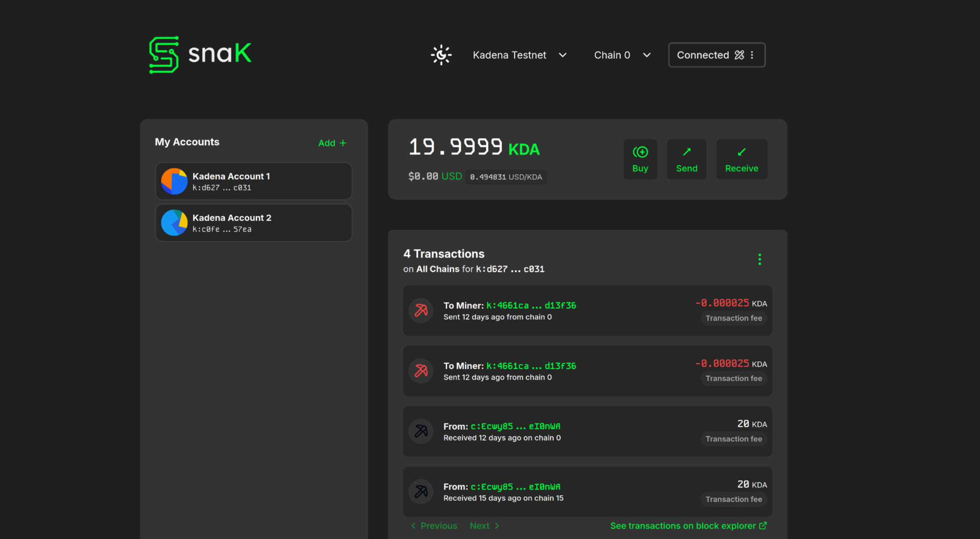Click the Connected status button

(716, 55)
